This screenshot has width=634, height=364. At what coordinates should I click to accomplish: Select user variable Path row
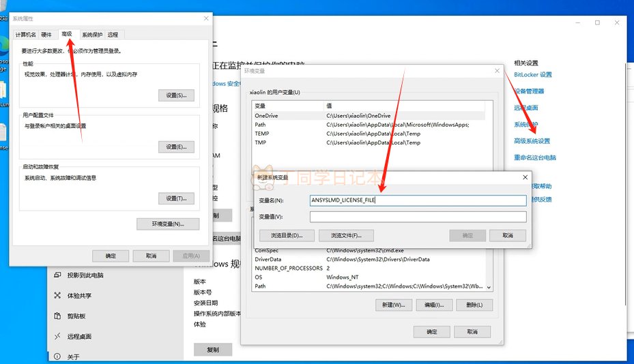tap(369, 125)
